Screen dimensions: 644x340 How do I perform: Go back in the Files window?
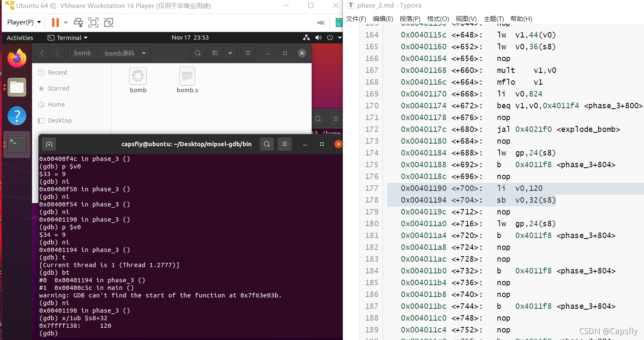click(42, 53)
